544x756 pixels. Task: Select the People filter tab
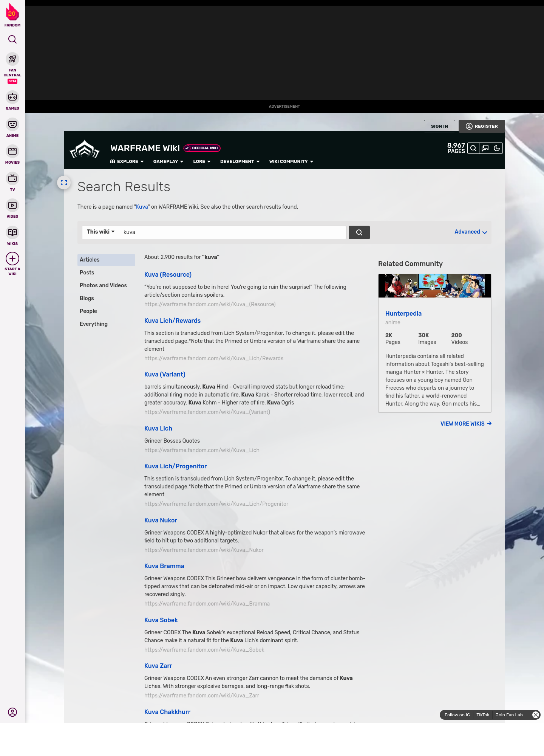tap(106, 311)
